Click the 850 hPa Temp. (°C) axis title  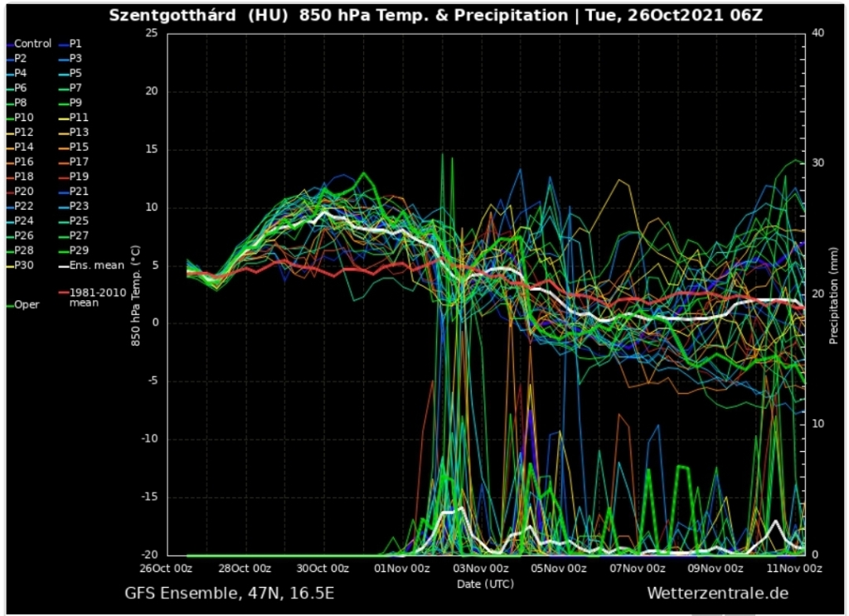134,293
